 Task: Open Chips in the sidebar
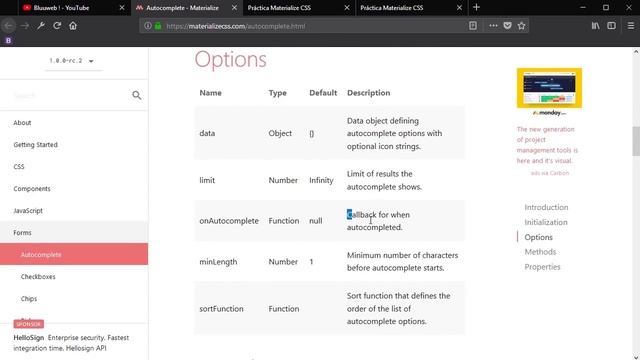click(x=74, y=298)
